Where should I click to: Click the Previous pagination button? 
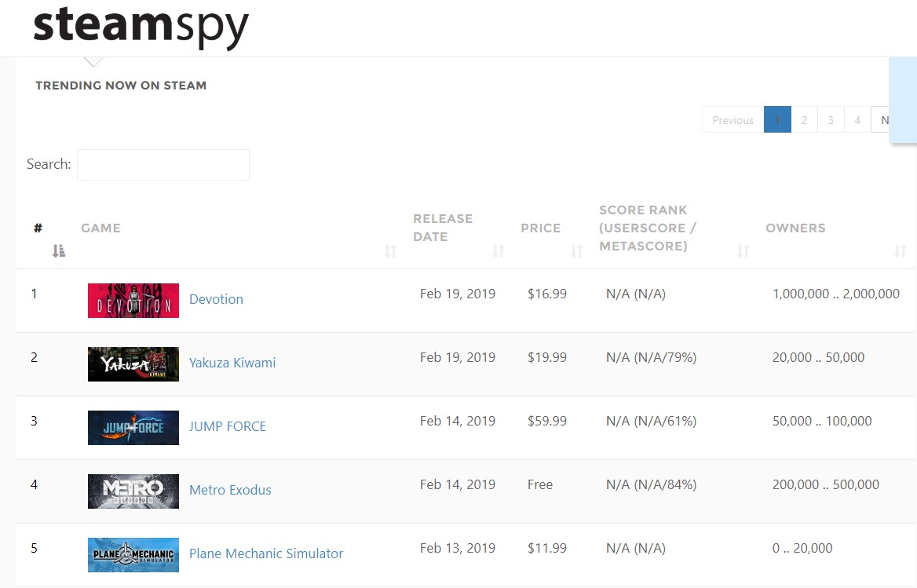733,120
